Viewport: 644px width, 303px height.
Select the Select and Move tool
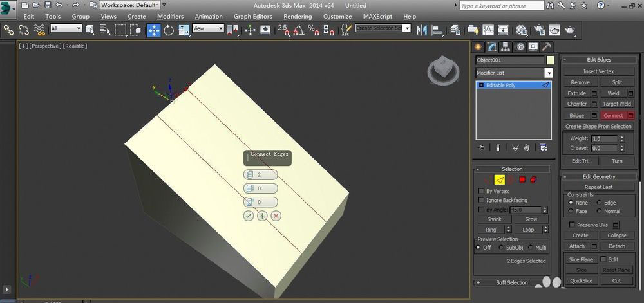click(154, 30)
